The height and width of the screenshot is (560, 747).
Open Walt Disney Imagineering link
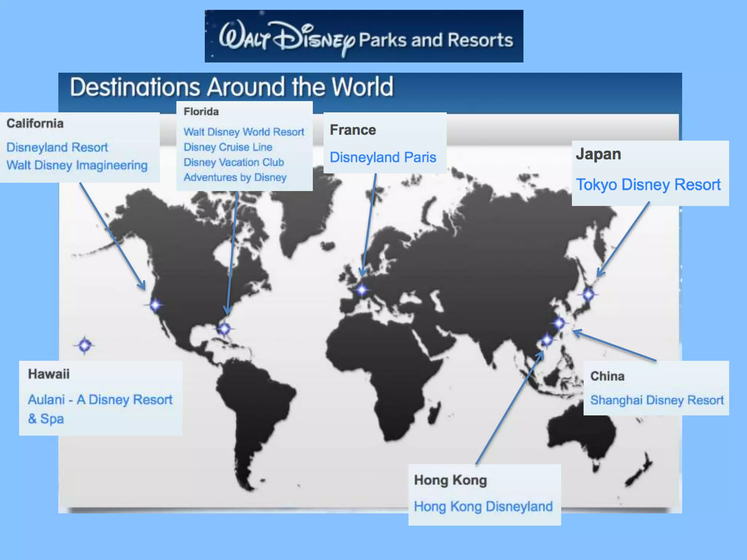click(x=77, y=165)
